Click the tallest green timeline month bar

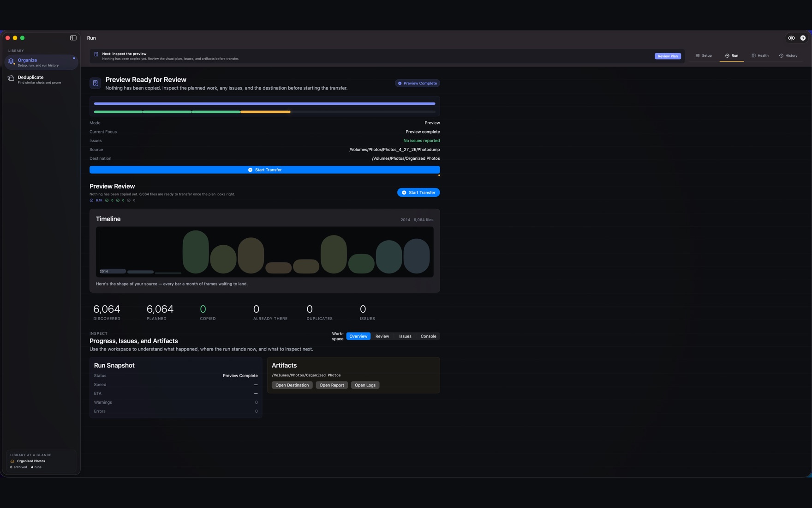pyautogui.click(x=196, y=252)
